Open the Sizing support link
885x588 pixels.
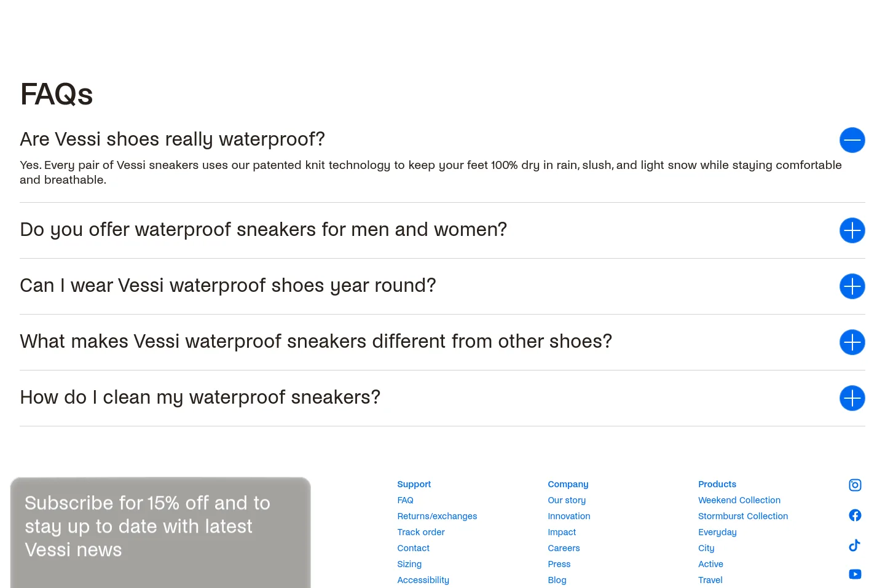(x=409, y=564)
